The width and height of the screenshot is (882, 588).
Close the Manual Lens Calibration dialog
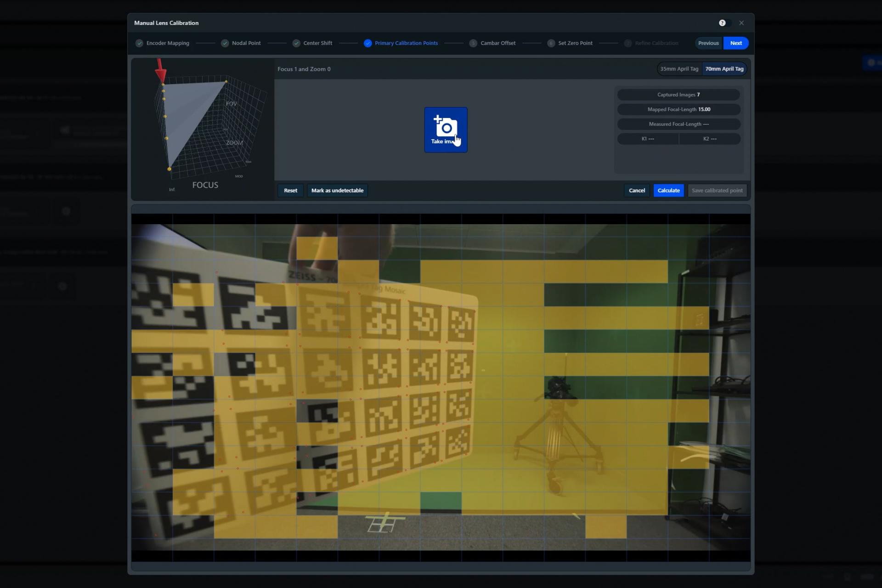741,23
